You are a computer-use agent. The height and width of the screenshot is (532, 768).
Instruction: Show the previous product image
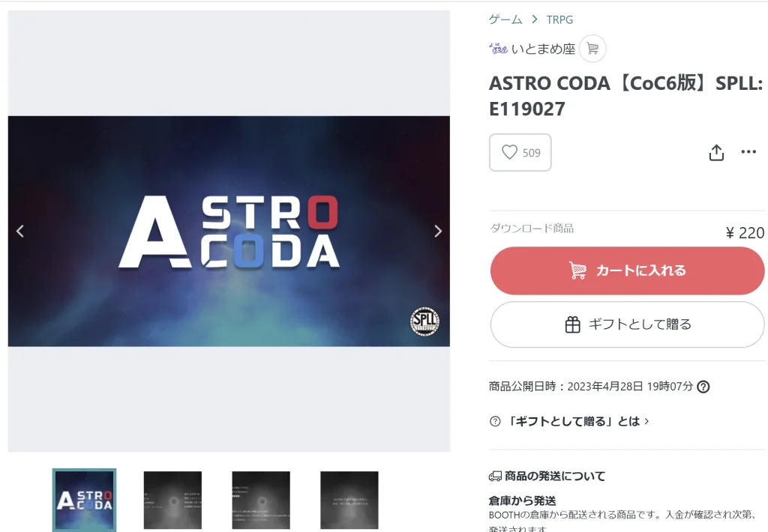pyautogui.click(x=20, y=231)
